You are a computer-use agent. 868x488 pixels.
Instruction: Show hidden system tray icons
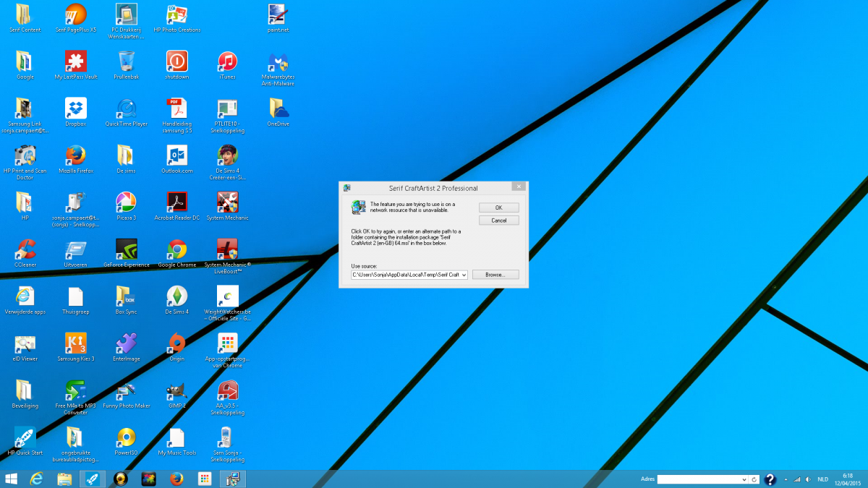(x=786, y=479)
